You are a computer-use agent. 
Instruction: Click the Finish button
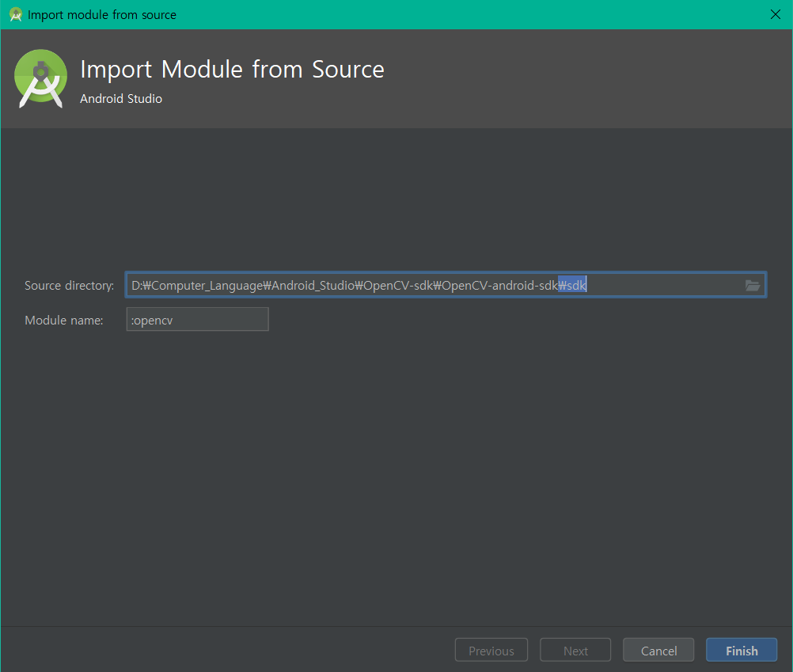pyautogui.click(x=742, y=651)
